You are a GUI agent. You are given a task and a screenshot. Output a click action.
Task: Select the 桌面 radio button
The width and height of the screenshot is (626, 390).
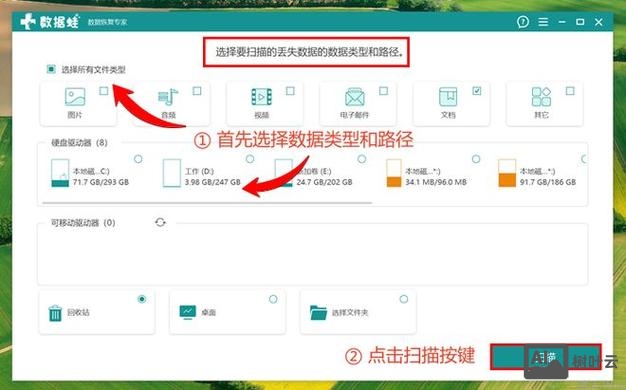[x=273, y=299]
